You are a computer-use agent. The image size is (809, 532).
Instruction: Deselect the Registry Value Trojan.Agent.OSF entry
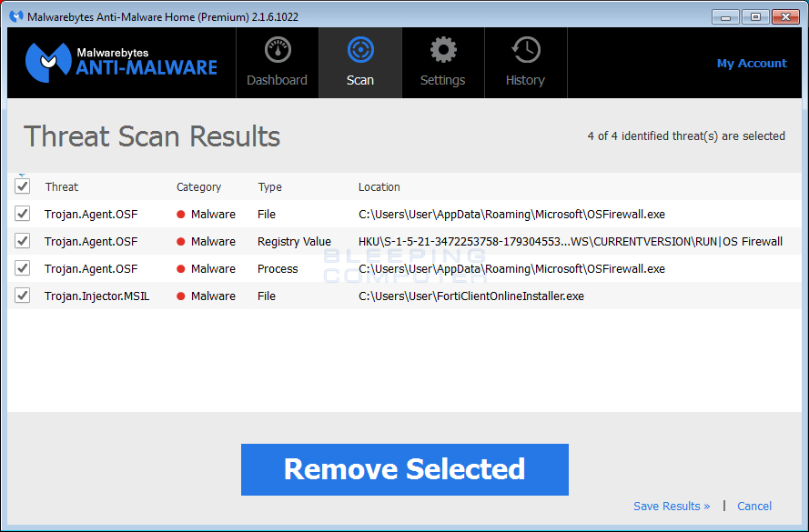[x=22, y=241]
